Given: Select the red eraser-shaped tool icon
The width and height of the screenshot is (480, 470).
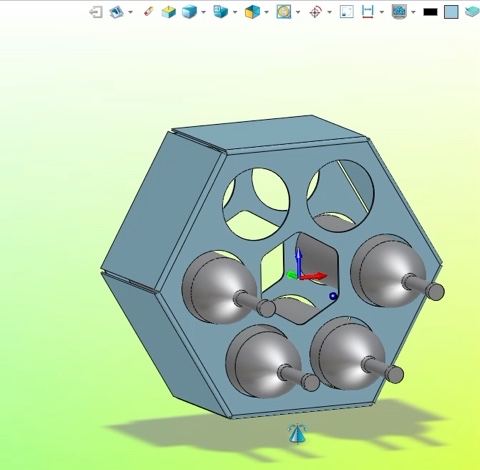Looking at the screenshot, I should [149, 12].
